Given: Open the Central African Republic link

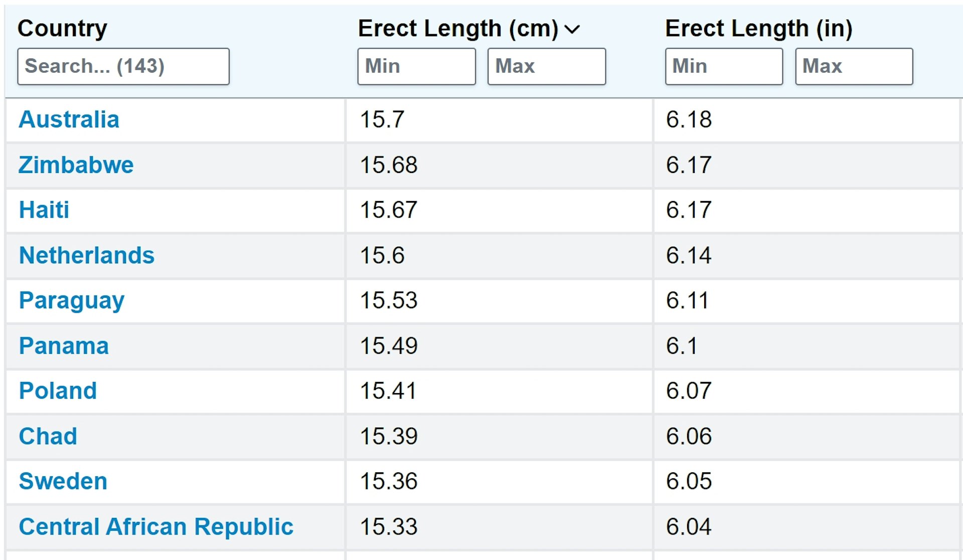Looking at the screenshot, I should pos(156,527).
